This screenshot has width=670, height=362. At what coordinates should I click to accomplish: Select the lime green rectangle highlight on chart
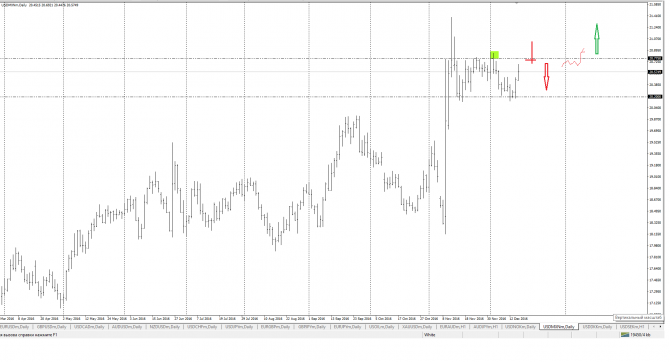[494, 55]
